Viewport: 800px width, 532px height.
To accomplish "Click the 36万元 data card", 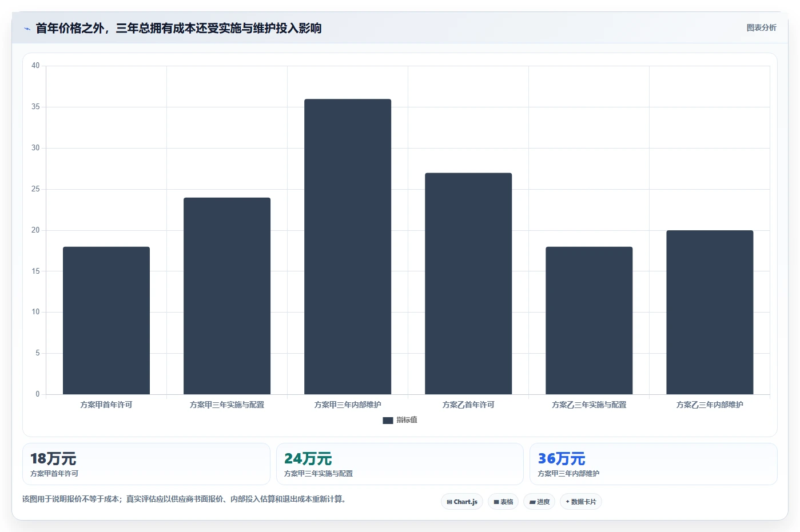I will [x=654, y=464].
